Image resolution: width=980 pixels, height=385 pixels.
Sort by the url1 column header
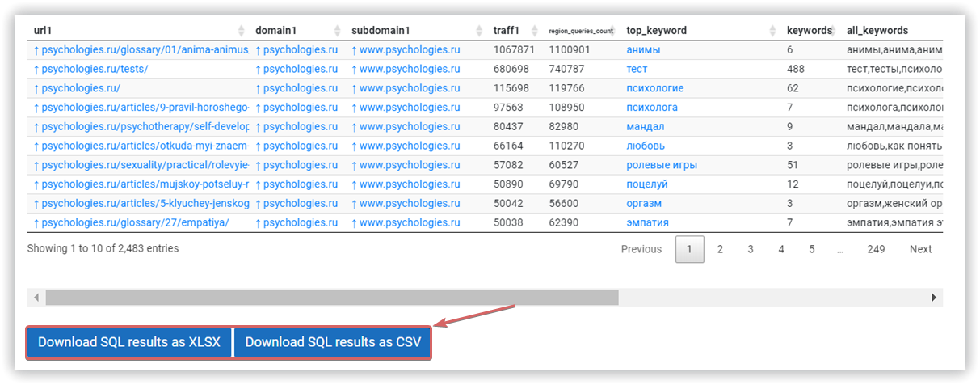pos(138,30)
